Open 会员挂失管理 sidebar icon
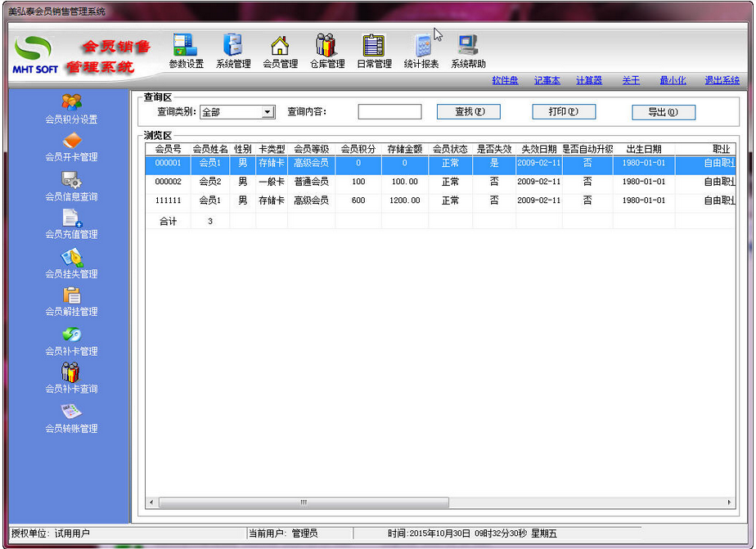 tap(71, 263)
